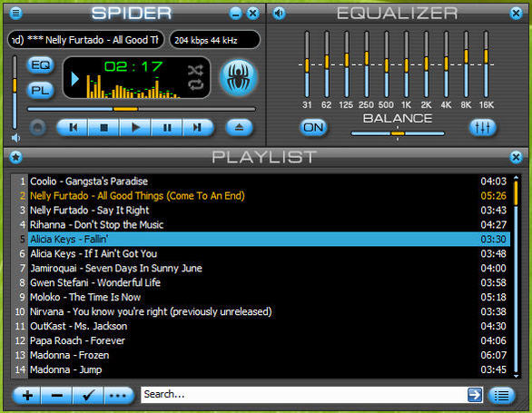Open playlist list options button
Viewport: 532px width, 413px height.
coord(502,396)
